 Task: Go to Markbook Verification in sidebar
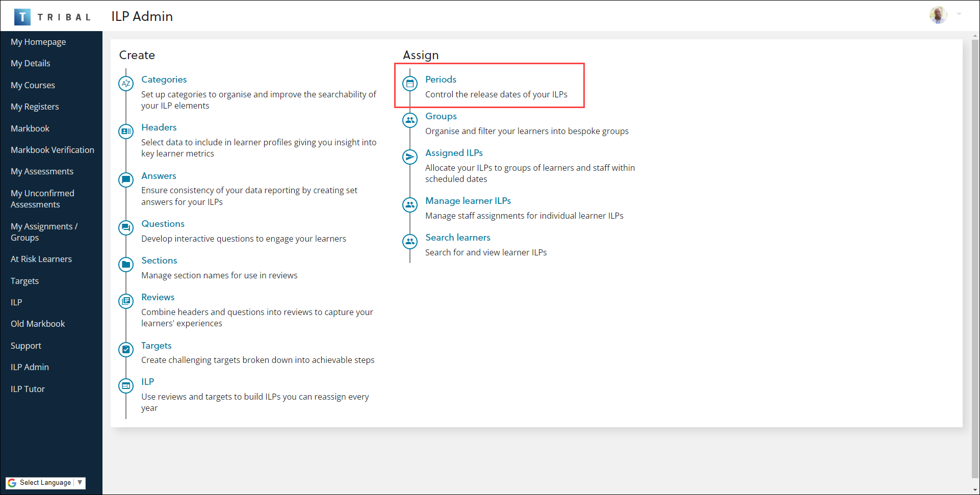click(53, 150)
